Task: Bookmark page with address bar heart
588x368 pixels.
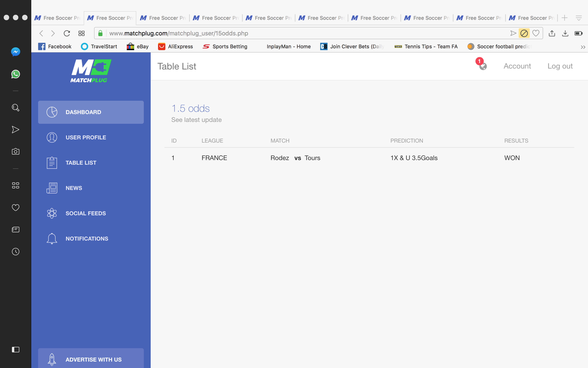Action: [x=536, y=33]
